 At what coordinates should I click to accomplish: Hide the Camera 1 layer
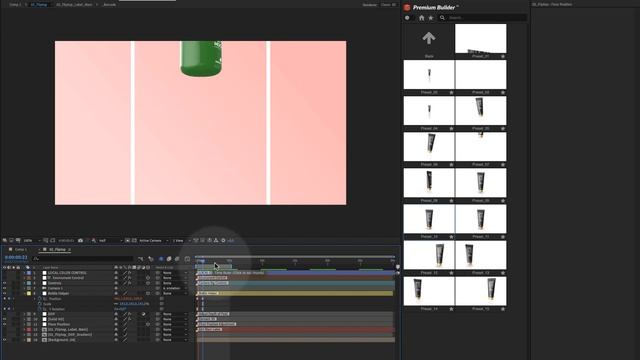[4, 288]
